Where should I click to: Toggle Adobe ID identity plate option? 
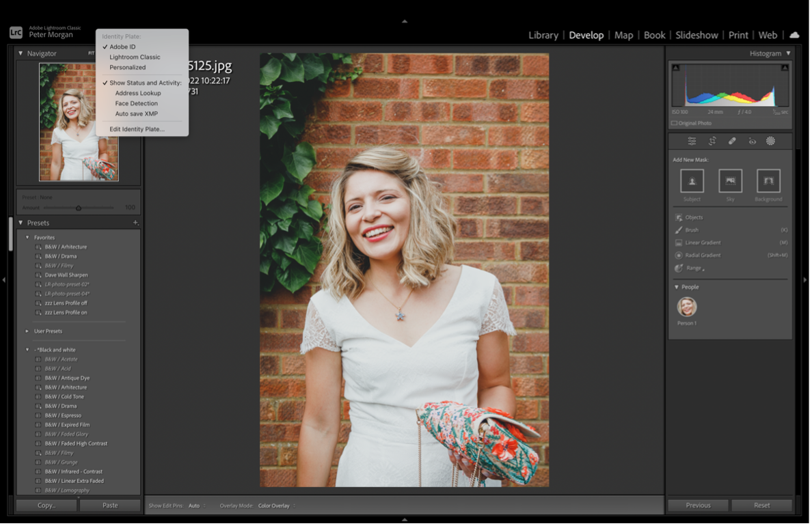coord(122,47)
